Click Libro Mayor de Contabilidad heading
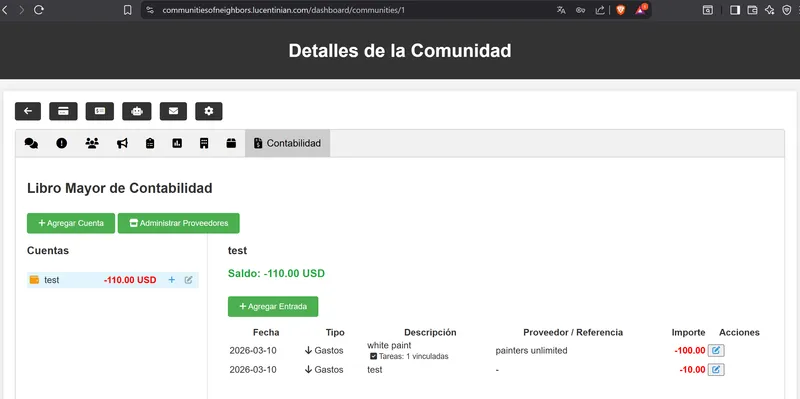The image size is (800, 399). coord(120,188)
